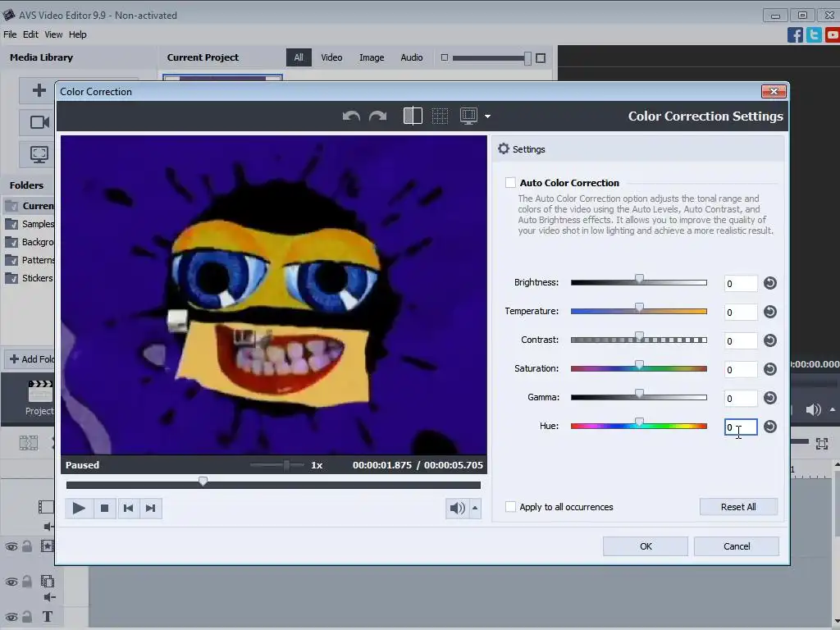
Task: Focus the Gamma value field
Action: coord(741,398)
